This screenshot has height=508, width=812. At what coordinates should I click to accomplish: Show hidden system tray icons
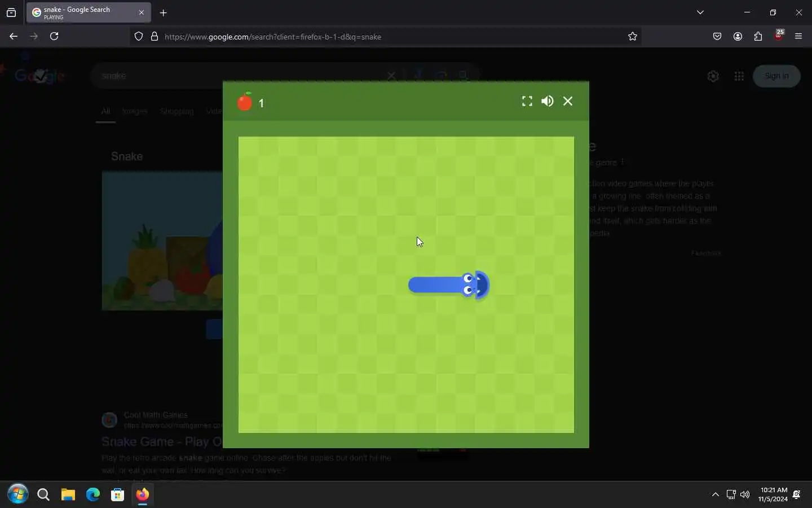click(716, 494)
